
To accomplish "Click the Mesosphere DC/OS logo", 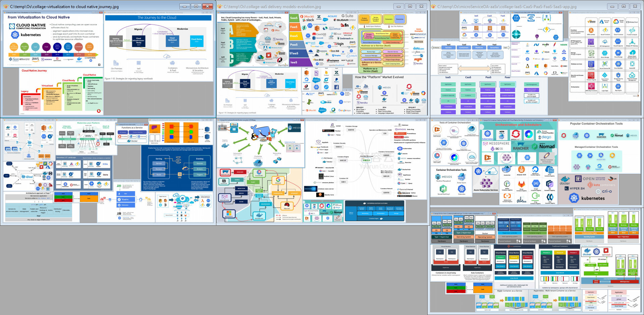I will tap(497, 146).
